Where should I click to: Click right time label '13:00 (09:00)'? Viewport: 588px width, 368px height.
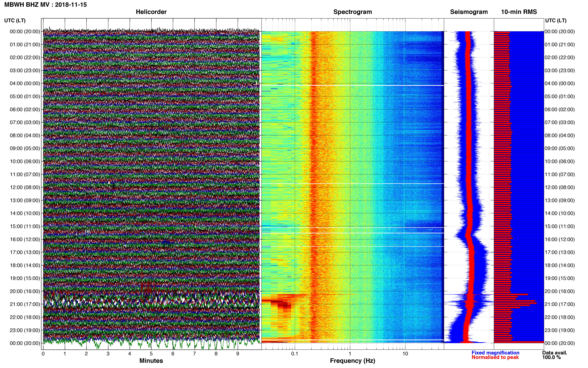tap(560, 200)
